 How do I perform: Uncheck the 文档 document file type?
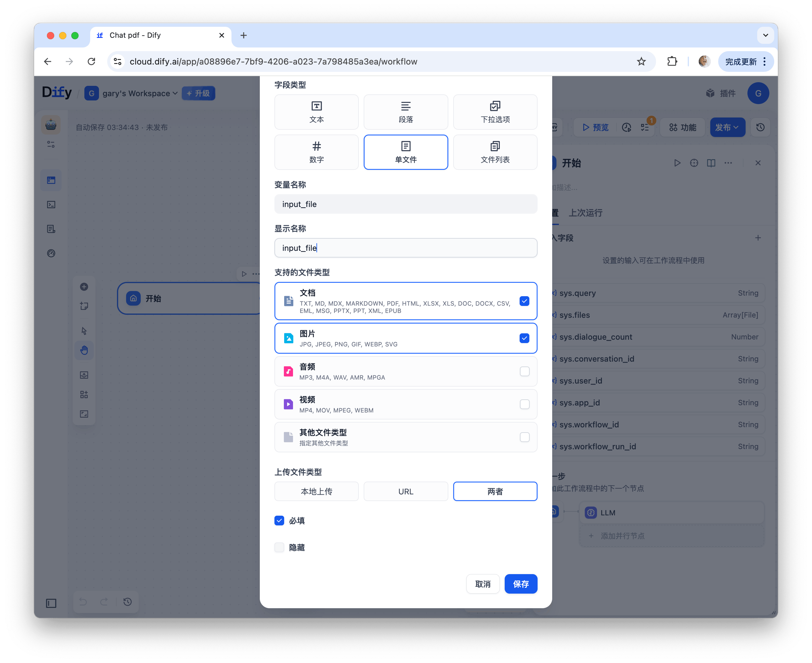coord(524,301)
